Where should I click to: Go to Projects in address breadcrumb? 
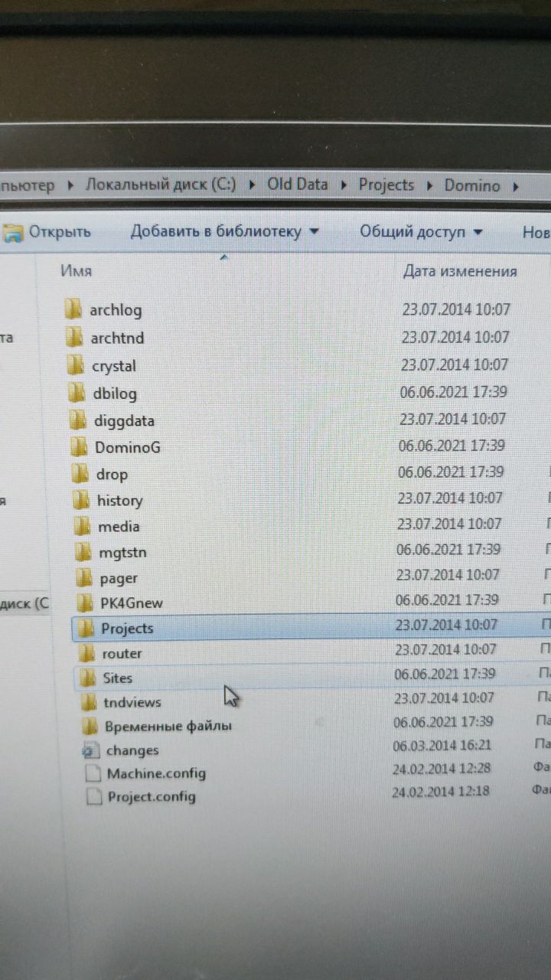pyautogui.click(x=386, y=185)
